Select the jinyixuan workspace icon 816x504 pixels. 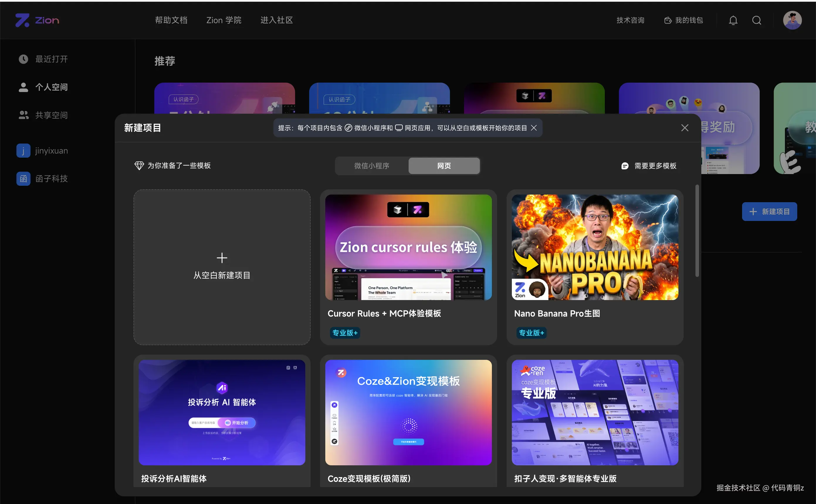point(23,151)
